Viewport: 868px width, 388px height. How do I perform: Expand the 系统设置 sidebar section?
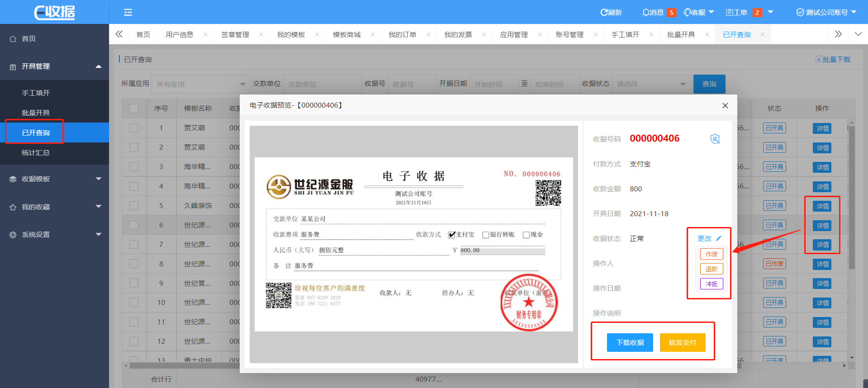click(99, 234)
